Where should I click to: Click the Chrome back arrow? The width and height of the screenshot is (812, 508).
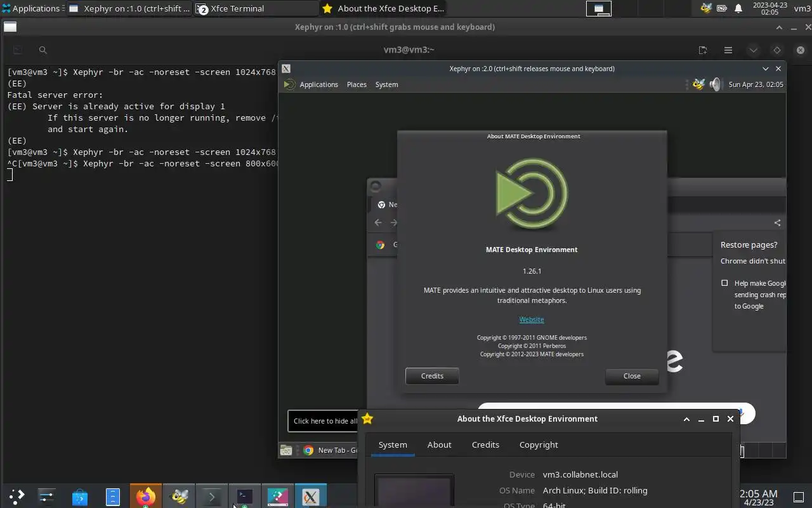[378, 222]
